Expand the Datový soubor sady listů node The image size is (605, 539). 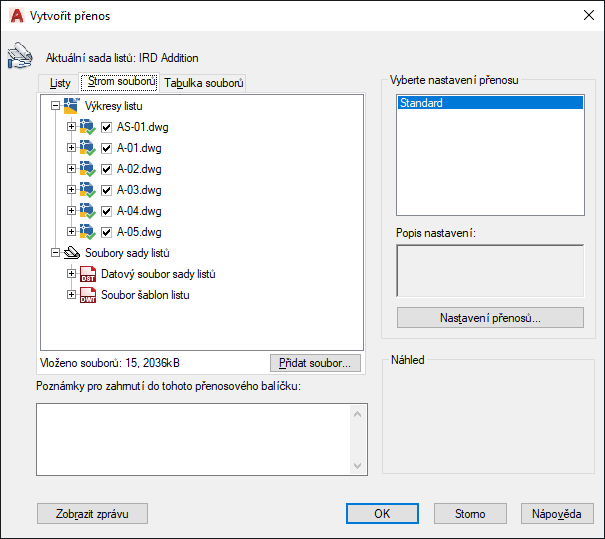point(71,274)
